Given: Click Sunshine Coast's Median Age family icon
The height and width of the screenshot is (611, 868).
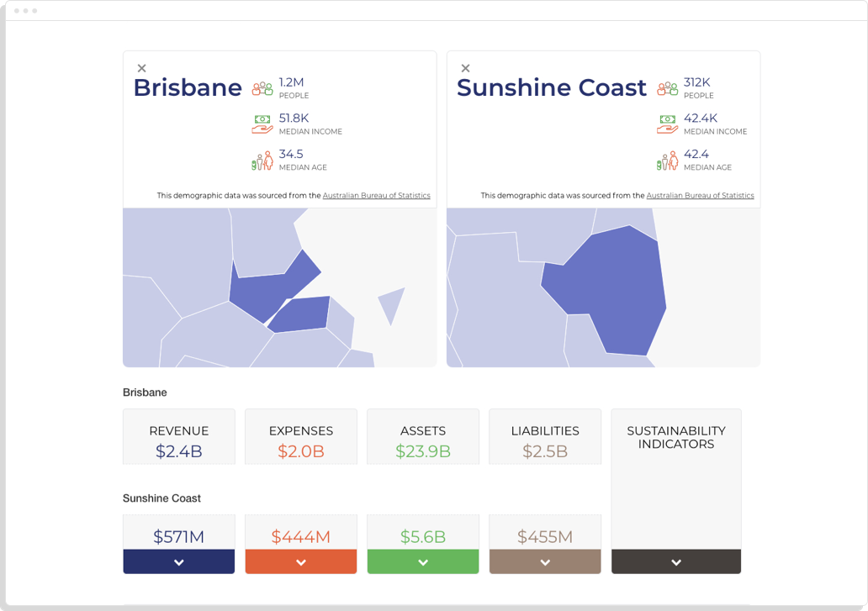Looking at the screenshot, I should (x=667, y=160).
